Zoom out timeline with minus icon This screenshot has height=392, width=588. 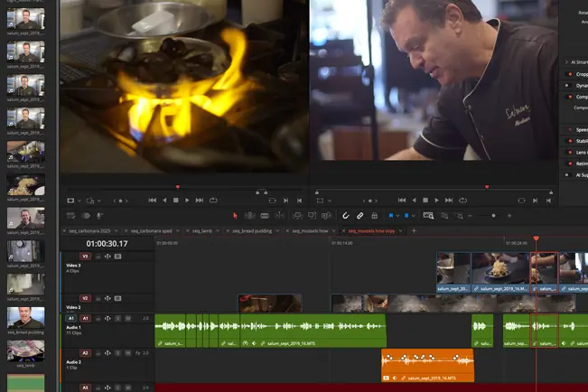pyautogui.click(x=470, y=216)
